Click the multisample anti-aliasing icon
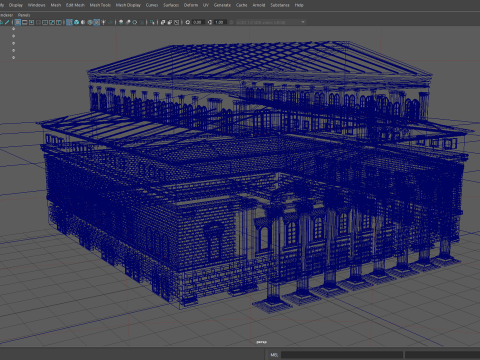This screenshot has height=360, width=480. click(135, 22)
